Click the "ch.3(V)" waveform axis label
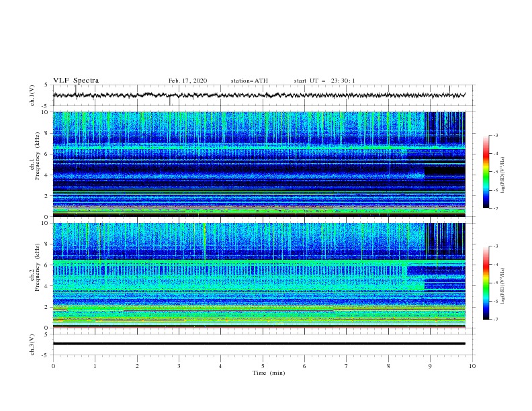532x411 pixels. pos(32,345)
